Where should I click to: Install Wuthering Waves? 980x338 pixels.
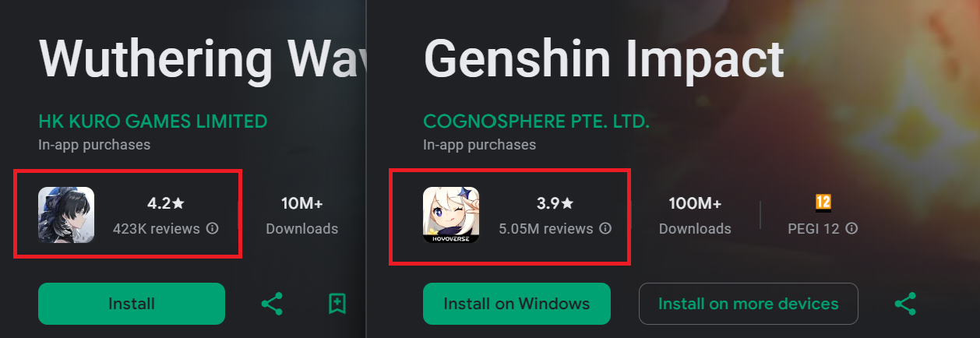pyautogui.click(x=132, y=304)
